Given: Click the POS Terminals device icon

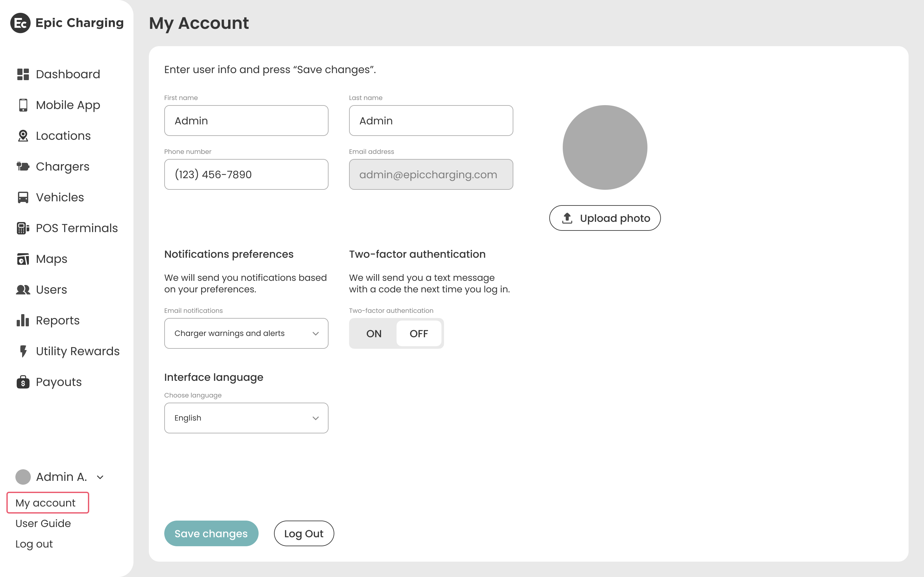Looking at the screenshot, I should [x=23, y=228].
